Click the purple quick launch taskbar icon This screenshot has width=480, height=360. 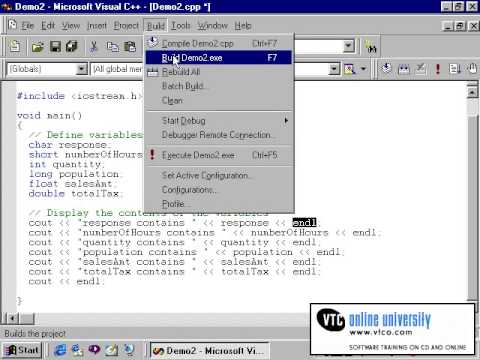(x=94, y=350)
